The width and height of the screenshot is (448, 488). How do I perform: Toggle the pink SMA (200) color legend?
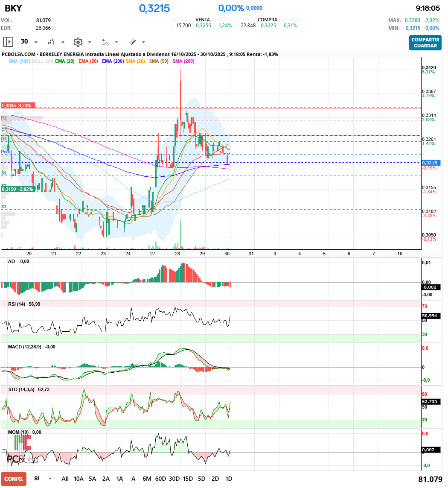point(183,61)
